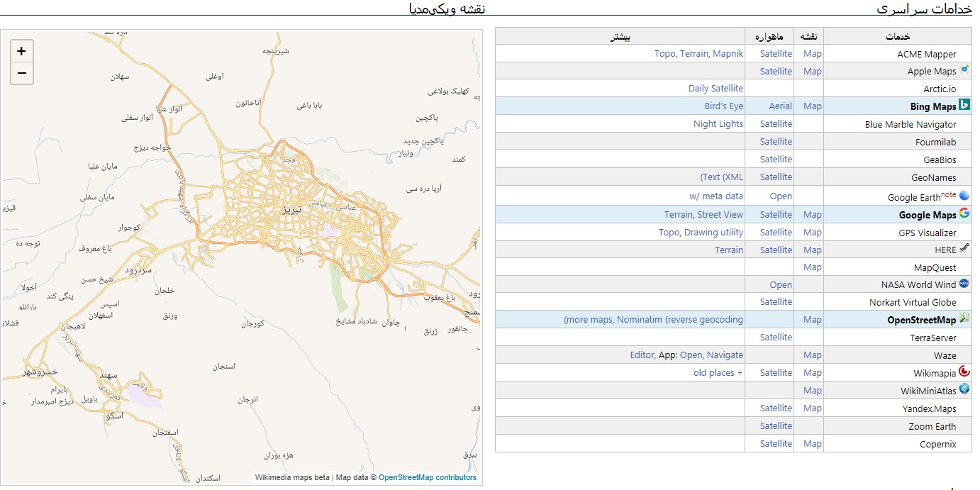The height and width of the screenshot is (490, 980).
Task: Open Google Maps Terrain, Street View link
Action: 703,215
